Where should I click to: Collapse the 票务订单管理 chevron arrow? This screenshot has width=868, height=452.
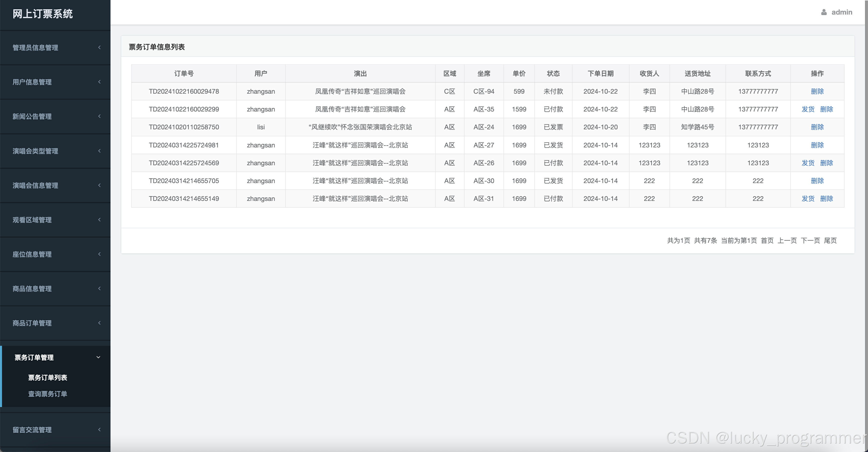[x=98, y=357]
